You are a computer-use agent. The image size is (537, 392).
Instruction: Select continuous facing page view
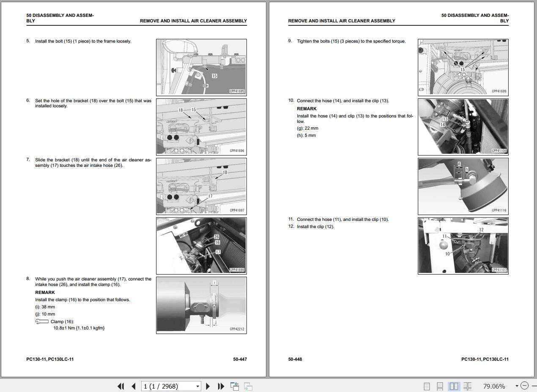(x=467, y=386)
